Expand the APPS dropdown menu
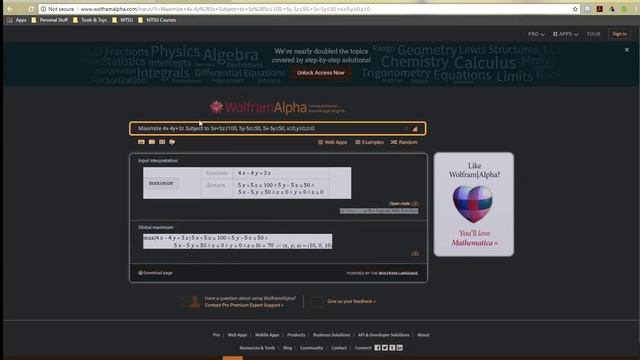The height and width of the screenshot is (360, 640). tap(565, 34)
